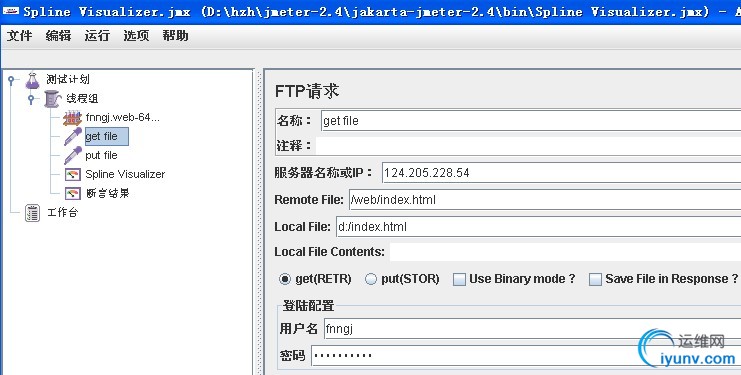Click the 名称 field containing get file
Image resolution: width=741 pixels, height=375 pixels.
531,120
